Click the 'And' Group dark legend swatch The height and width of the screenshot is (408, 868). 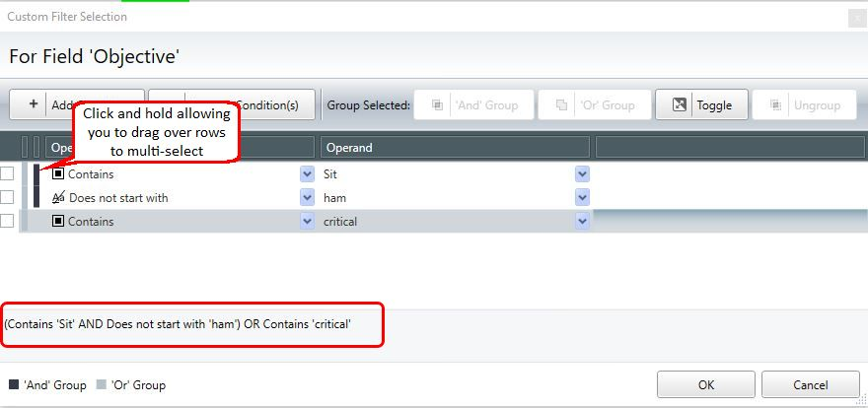(14, 384)
